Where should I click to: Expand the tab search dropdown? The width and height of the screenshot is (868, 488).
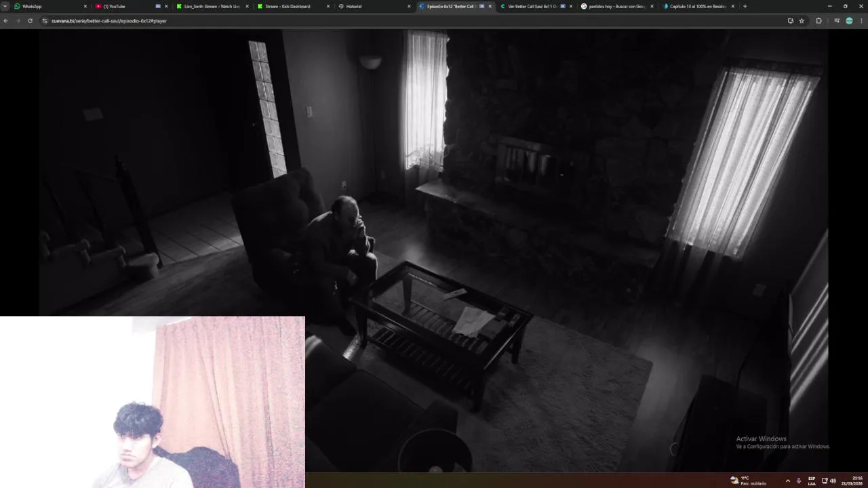(x=5, y=6)
